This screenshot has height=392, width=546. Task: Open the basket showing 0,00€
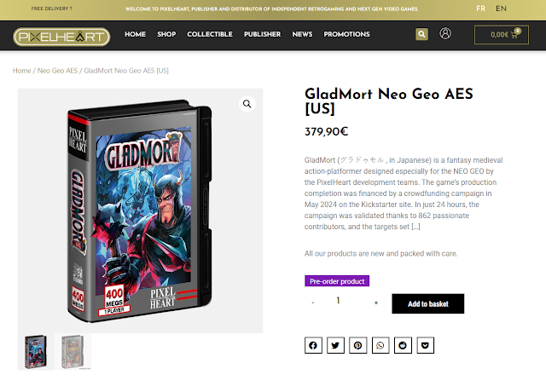(501, 35)
